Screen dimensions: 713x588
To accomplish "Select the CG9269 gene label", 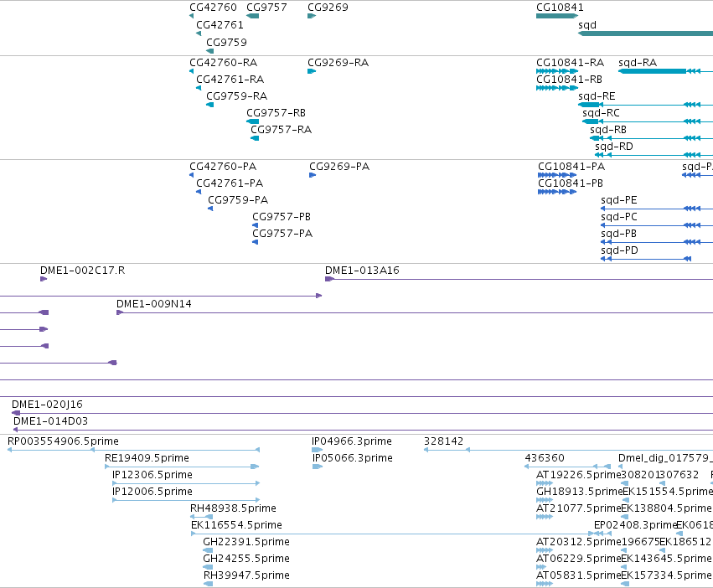I will click(x=328, y=8).
